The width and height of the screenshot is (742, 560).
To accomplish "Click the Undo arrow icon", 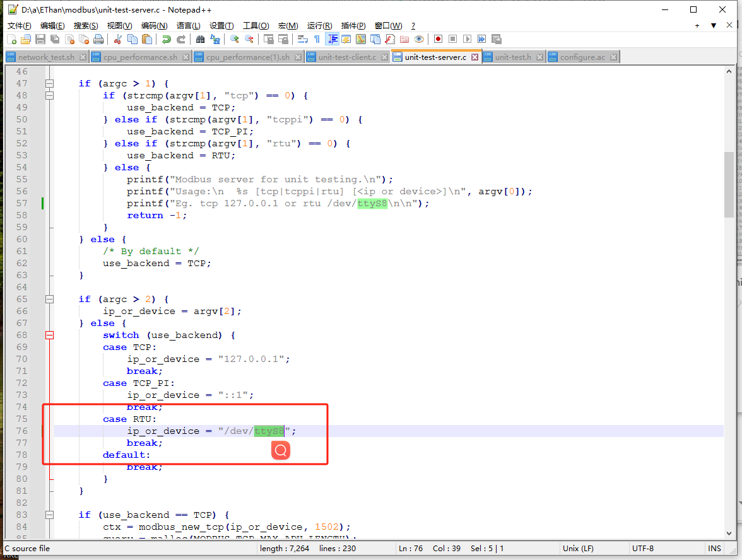I will (x=166, y=39).
